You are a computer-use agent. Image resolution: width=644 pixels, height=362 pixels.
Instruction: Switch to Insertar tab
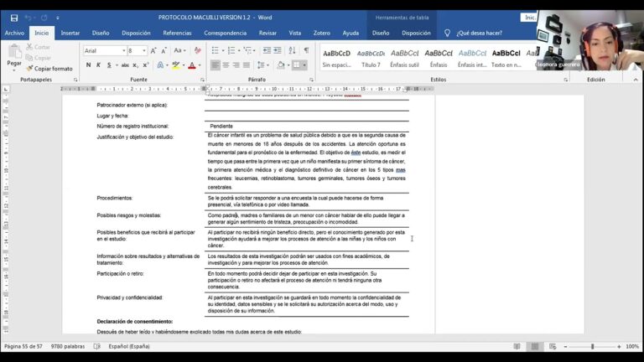(x=70, y=33)
